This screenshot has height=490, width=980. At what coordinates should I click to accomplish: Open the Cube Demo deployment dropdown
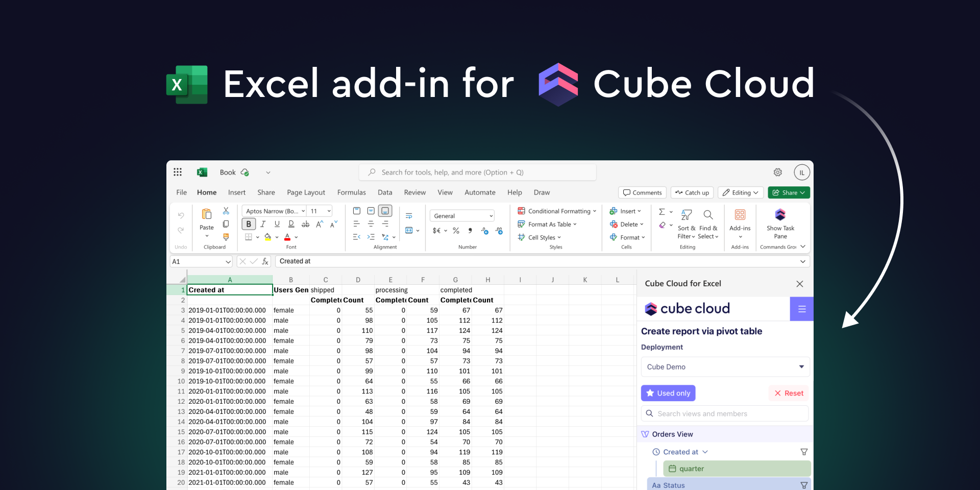pyautogui.click(x=725, y=367)
